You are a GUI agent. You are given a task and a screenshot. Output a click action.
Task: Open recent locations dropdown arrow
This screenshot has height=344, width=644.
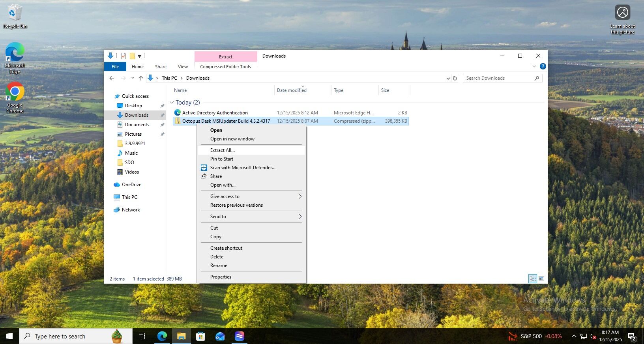[133, 78]
